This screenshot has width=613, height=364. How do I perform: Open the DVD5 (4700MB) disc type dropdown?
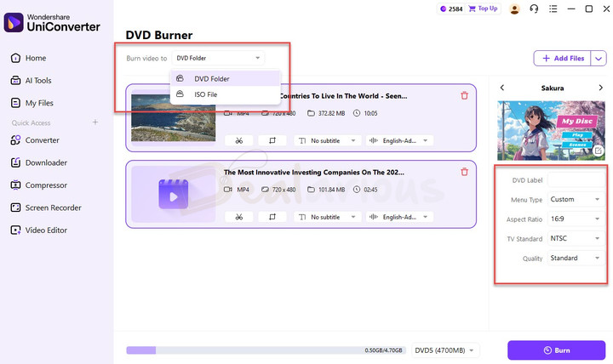tap(445, 350)
